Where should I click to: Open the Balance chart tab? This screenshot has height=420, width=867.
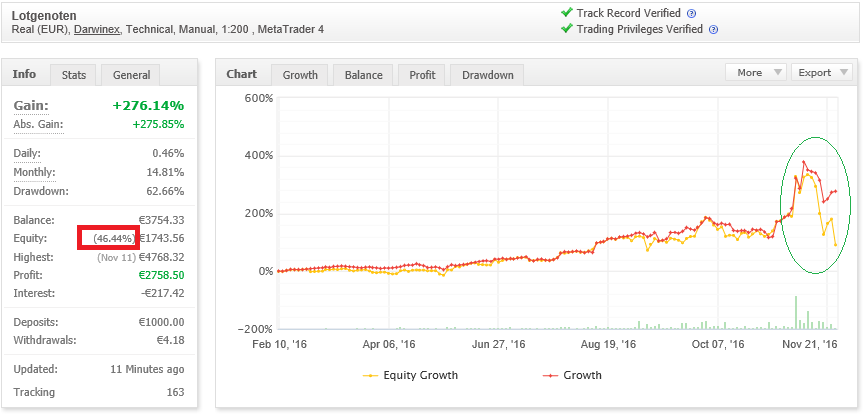363,75
